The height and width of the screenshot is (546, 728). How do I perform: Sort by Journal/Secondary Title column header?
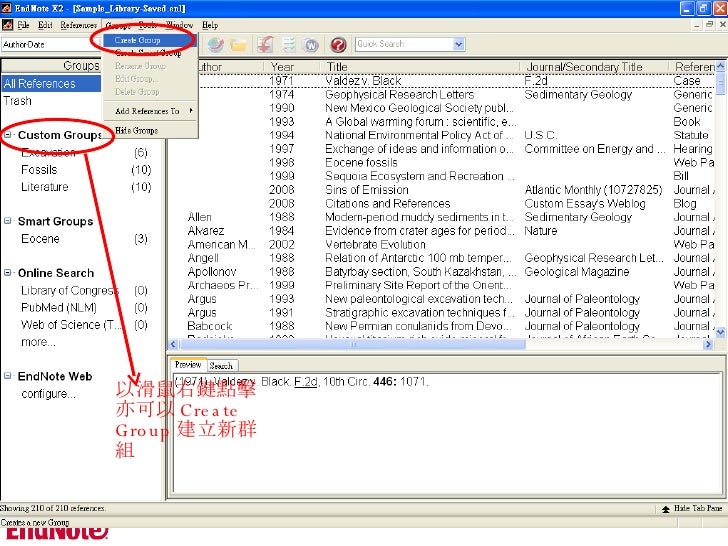tap(594, 67)
